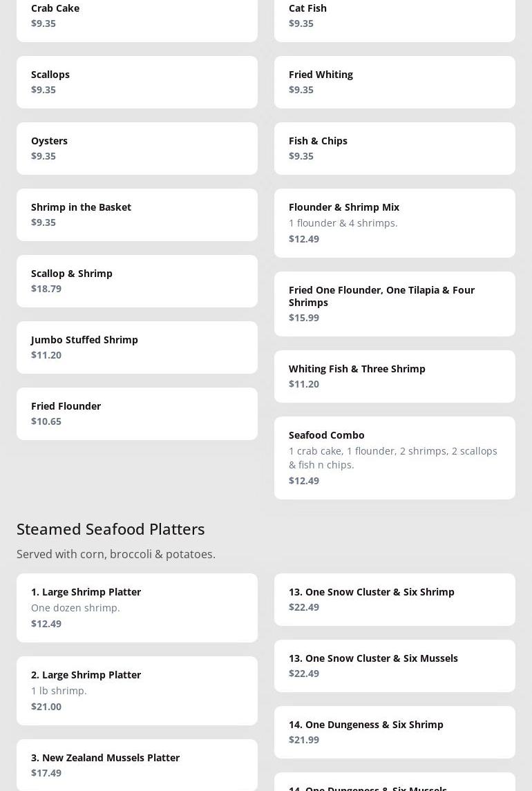Select 1. Large Shrimp Platter, one dozen
Viewport: 532px width, 791px height.
137,608
